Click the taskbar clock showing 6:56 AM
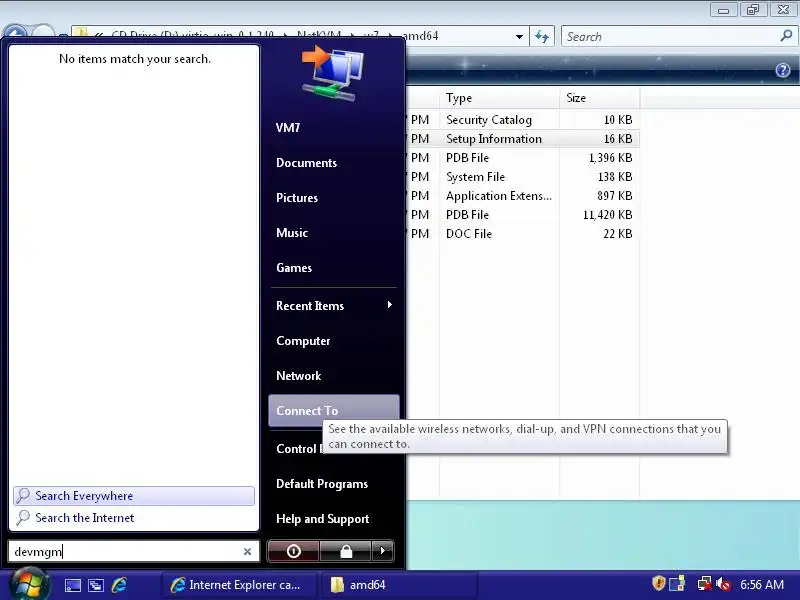Viewport: 800px width, 600px height. click(762, 584)
